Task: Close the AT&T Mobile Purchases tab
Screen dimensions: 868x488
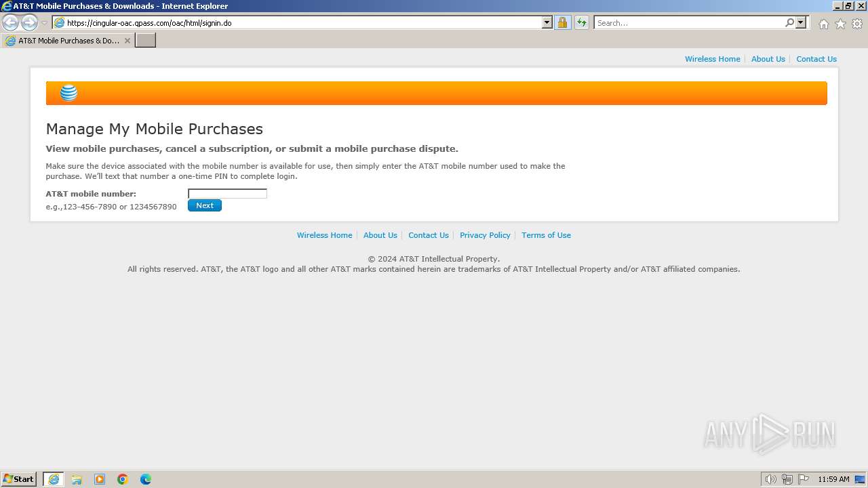Action: tap(127, 41)
